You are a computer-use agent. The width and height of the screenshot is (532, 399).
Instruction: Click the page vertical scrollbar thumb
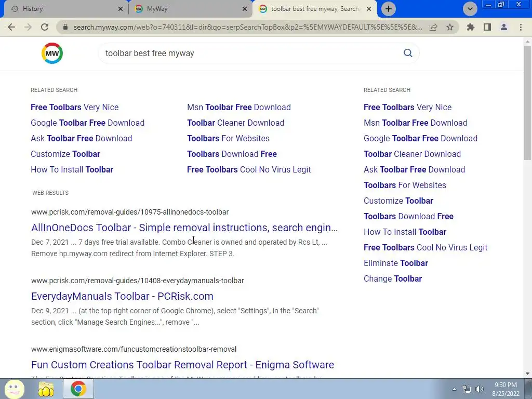pyautogui.click(x=528, y=103)
